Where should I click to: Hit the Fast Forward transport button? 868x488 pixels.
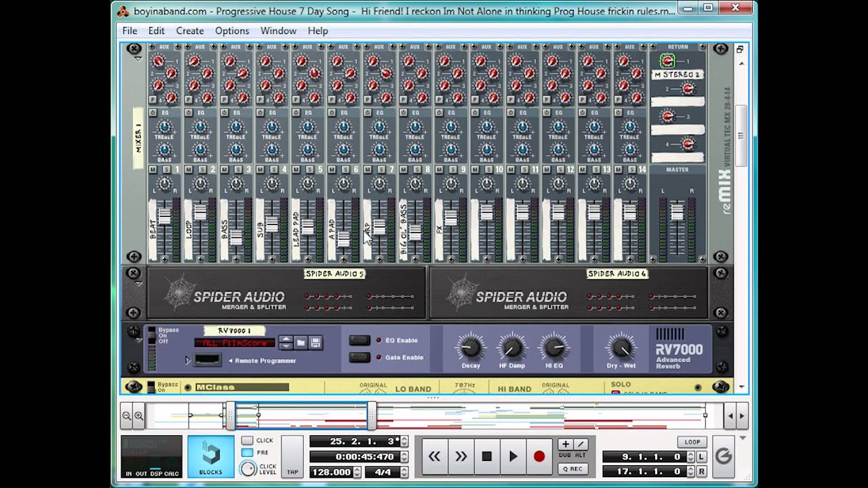coord(461,456)
